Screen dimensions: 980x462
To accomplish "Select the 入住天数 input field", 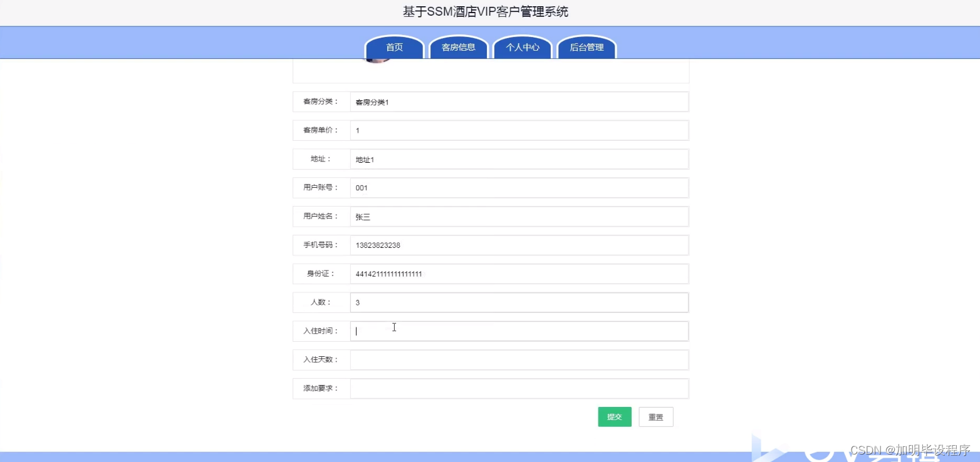I will coord(519,359).
